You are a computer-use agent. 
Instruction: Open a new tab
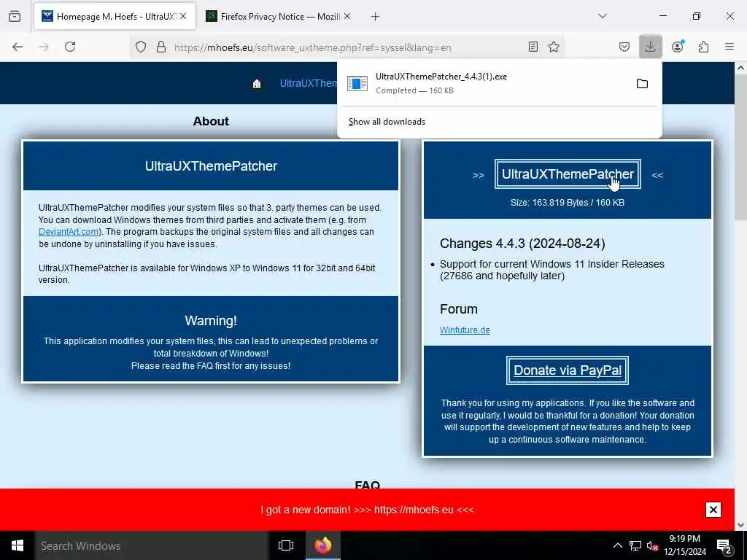(376, 17)
